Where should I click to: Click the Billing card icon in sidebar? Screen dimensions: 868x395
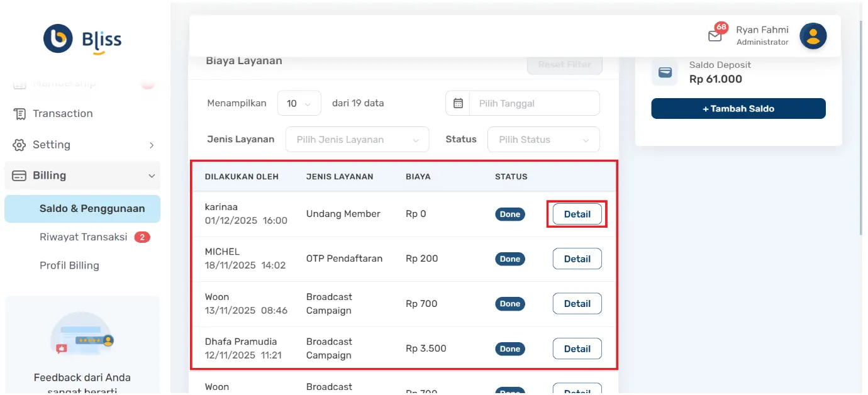pyautogui.click(x=19, y=175)
